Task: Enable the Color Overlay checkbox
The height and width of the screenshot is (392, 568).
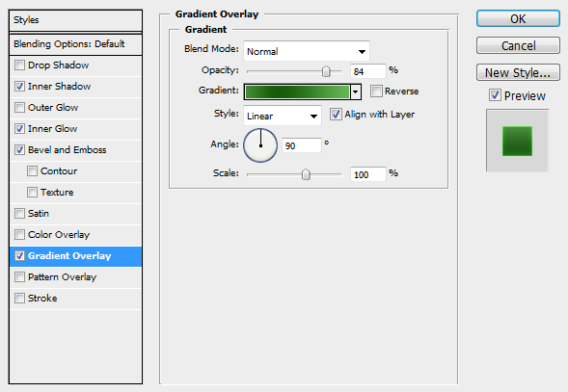Action: point(19,235)
